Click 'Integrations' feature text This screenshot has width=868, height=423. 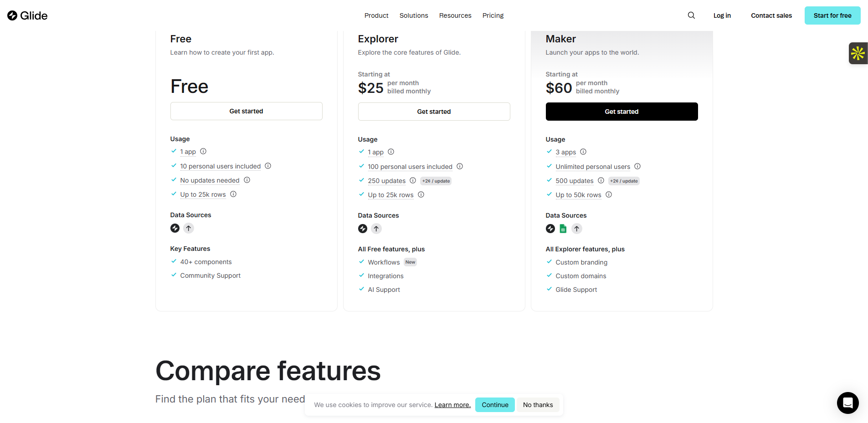pos(386,276)
